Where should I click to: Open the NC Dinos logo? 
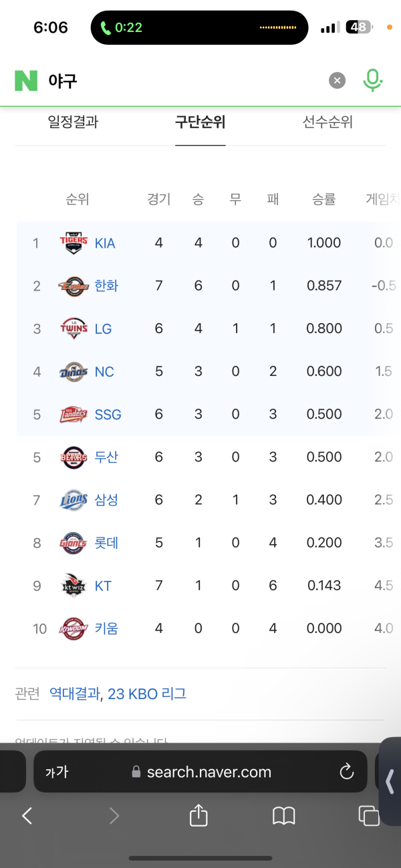click(74, 371)
